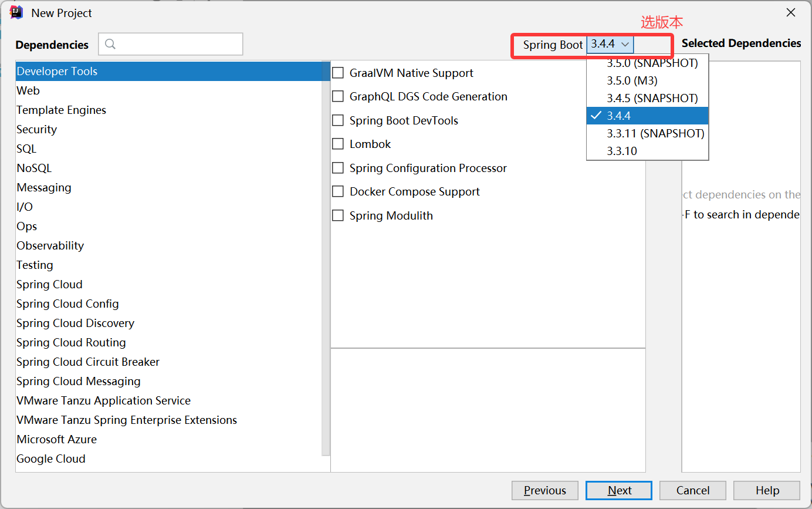This screenshot has height=509, width=812.
Task: Enable GraalVM Native Support checkbox
Action: [338, 73]
